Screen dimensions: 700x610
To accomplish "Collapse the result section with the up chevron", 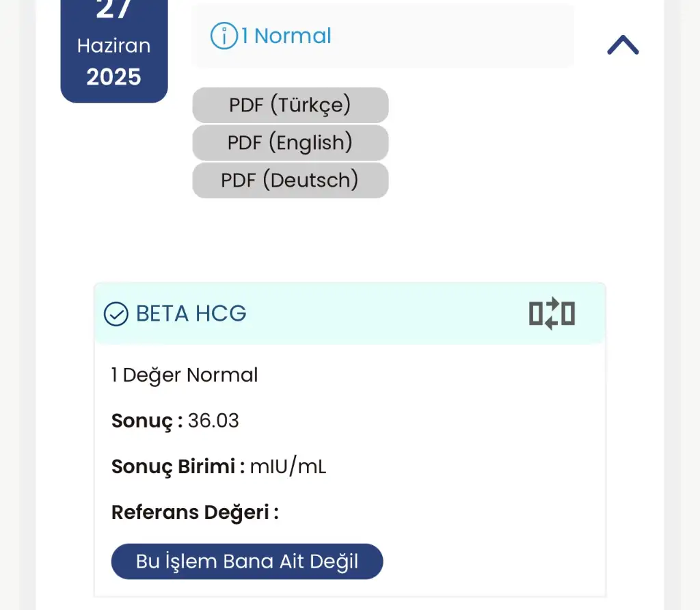I will [623, 45].
